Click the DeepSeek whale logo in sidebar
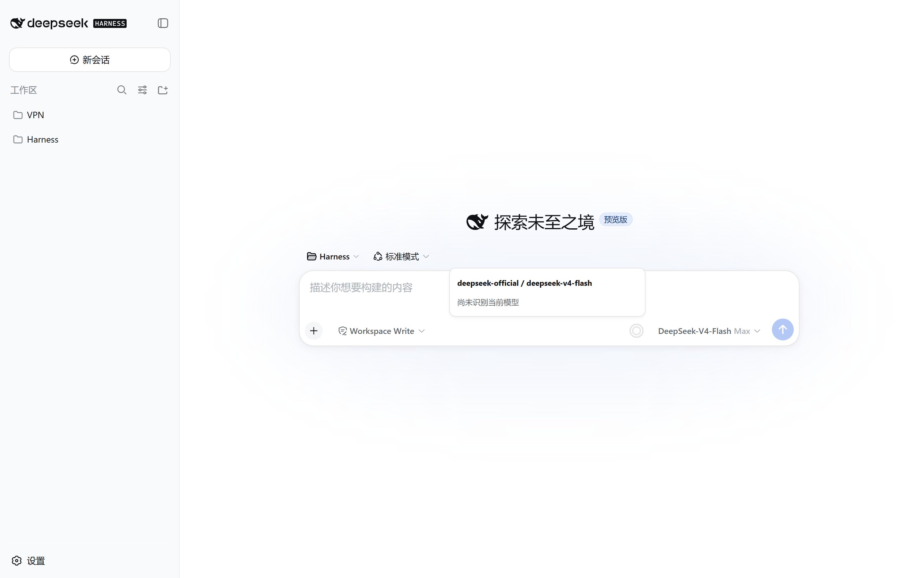Viewport: 924px width, 578px height. pos(18,23)
